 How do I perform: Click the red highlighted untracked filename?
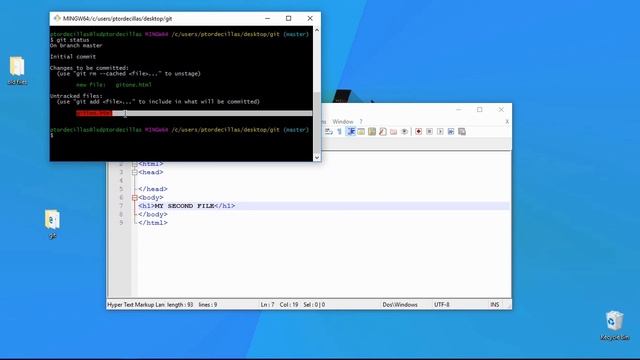coord(94,113)
